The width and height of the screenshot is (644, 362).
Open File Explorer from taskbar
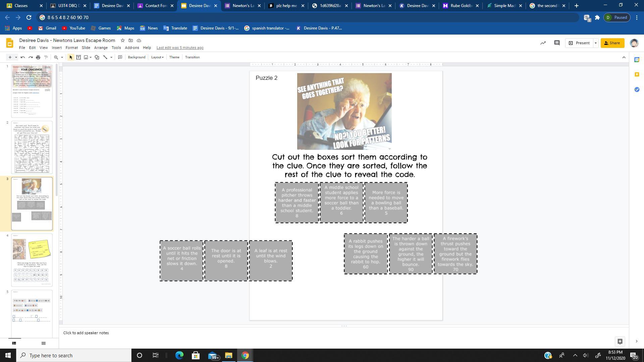pos(228,355)
